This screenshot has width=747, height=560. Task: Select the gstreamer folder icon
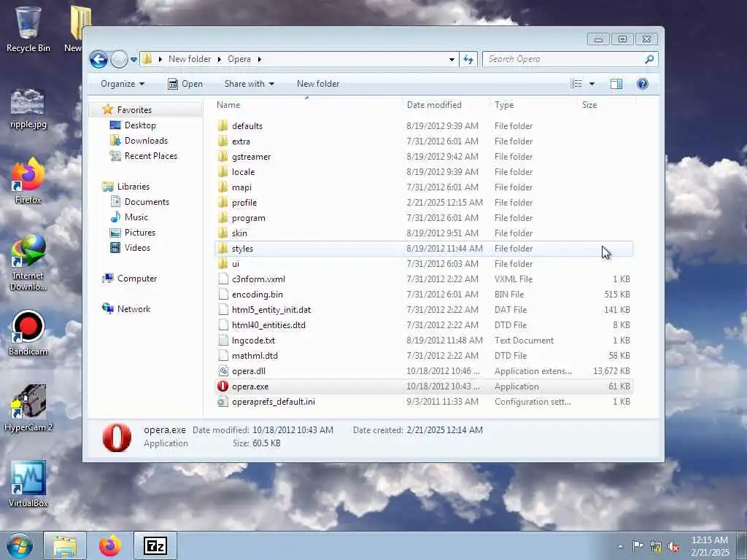[222, 157]
